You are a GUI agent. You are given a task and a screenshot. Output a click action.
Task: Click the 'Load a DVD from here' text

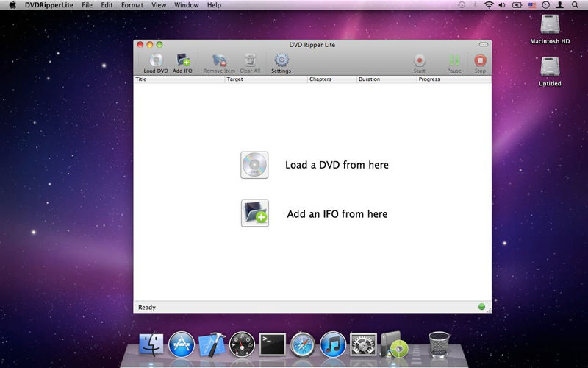(337, 165)
